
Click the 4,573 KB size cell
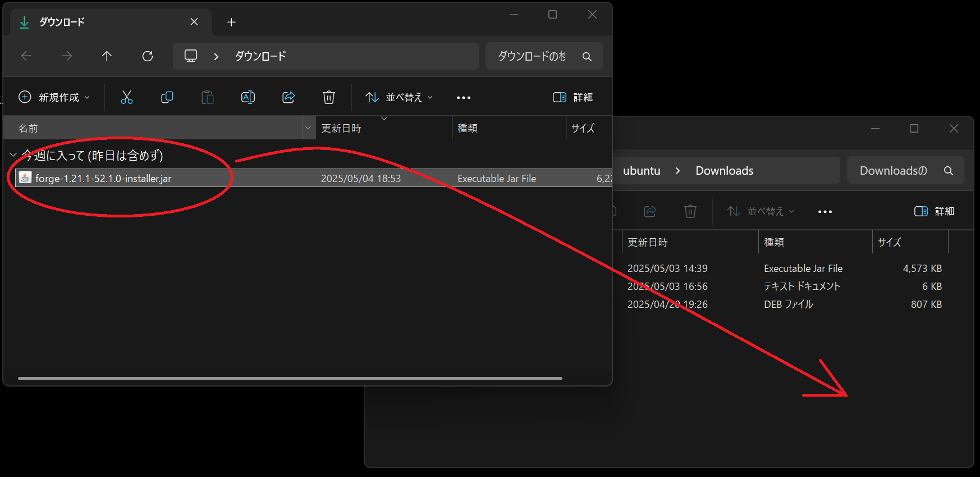pyautogui.click(x=922, y=269)
